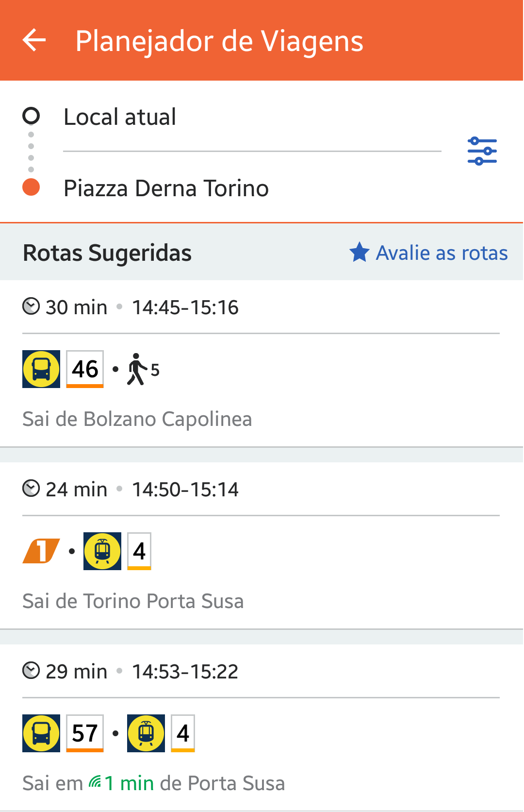The image size is (524, 812).
Task: Open Avalie as rotas link
Action: (x=442, y=253)
